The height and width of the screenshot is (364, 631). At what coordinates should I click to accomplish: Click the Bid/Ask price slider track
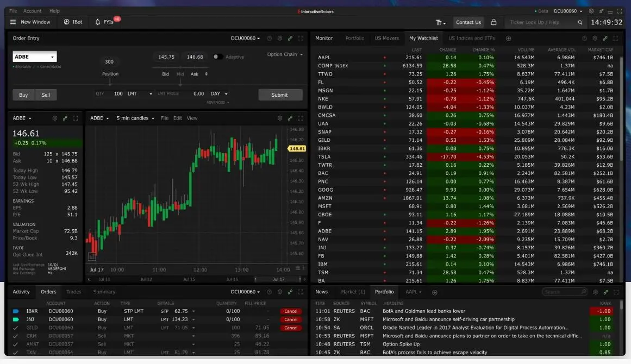(180, 67)
